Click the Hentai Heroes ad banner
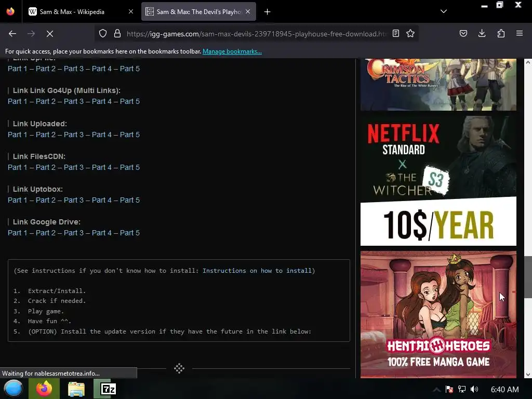Viewport: 532px width, 399px height. pyautogui.click(x=438, y=314)
